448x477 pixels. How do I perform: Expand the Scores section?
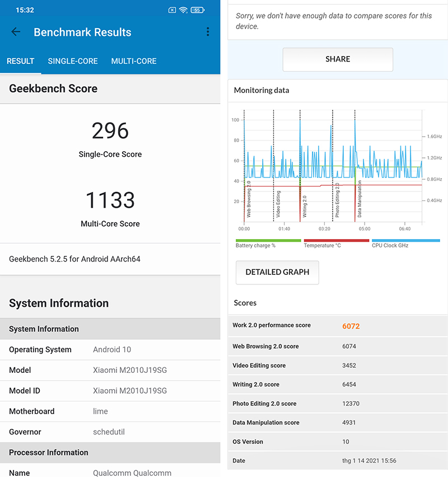(245, 303)
